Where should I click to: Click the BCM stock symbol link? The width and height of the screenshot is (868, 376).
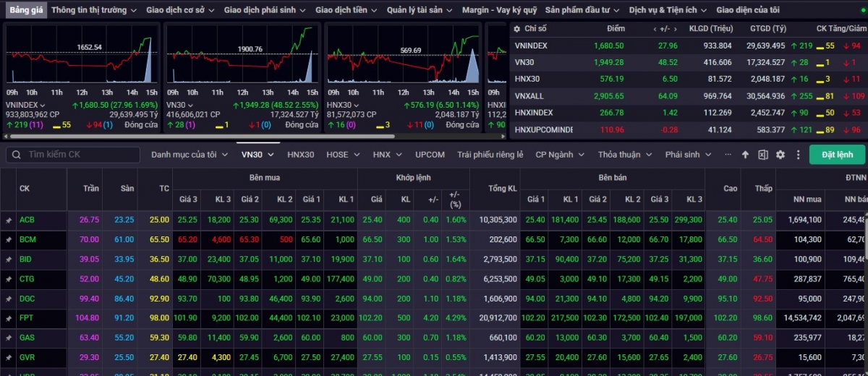[27, 239]
